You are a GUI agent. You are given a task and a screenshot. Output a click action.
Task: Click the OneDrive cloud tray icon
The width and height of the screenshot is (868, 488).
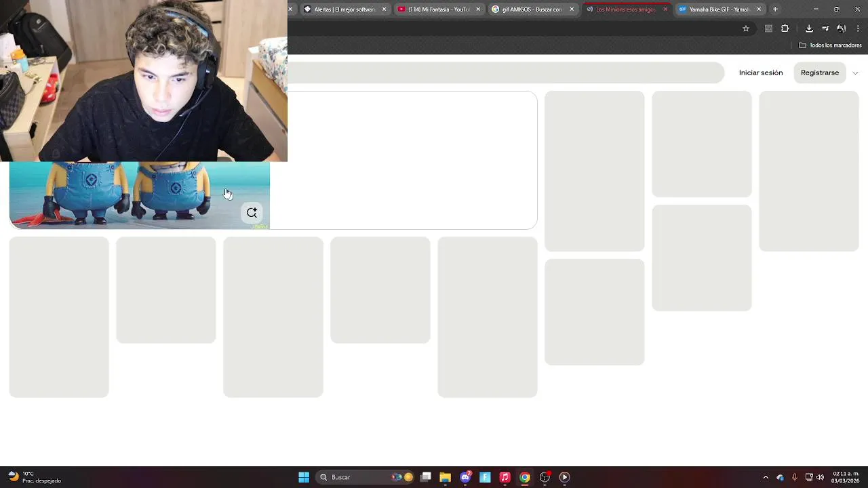tap(780, 477)
